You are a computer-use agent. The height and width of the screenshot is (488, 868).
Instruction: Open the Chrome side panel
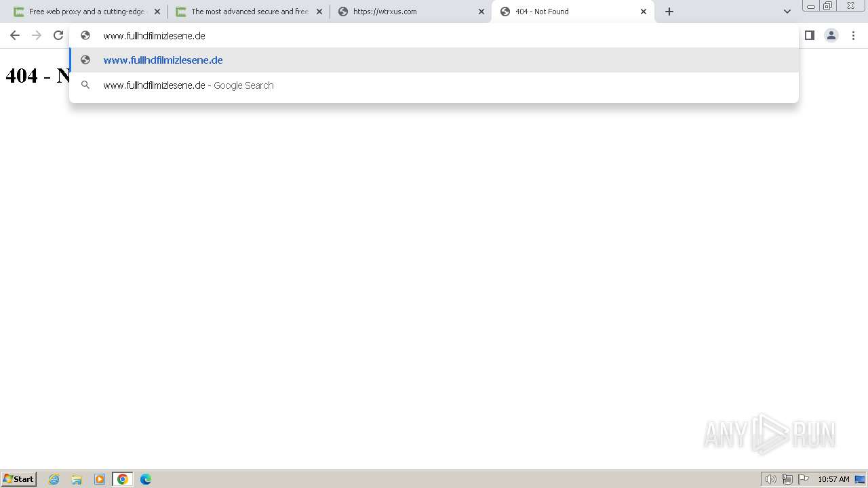[809, 35]
